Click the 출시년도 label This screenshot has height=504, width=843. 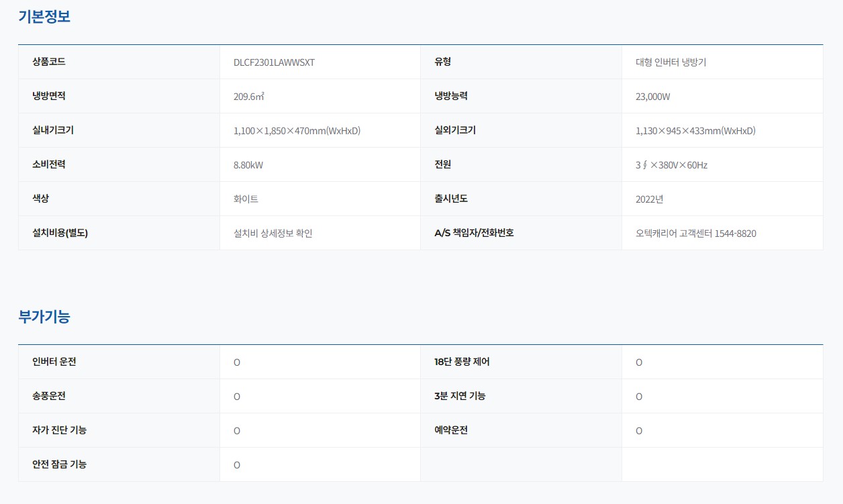pyautogui.click(x=451, y=199)
